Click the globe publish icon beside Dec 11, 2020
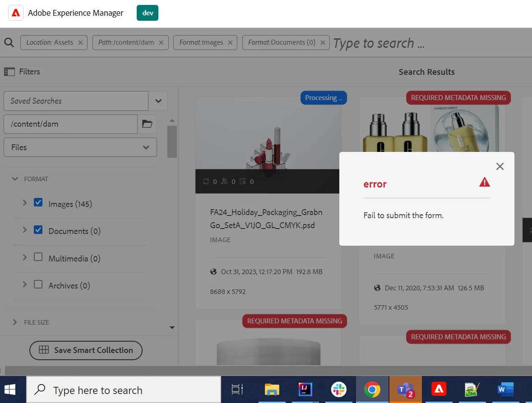 [377, 288]
